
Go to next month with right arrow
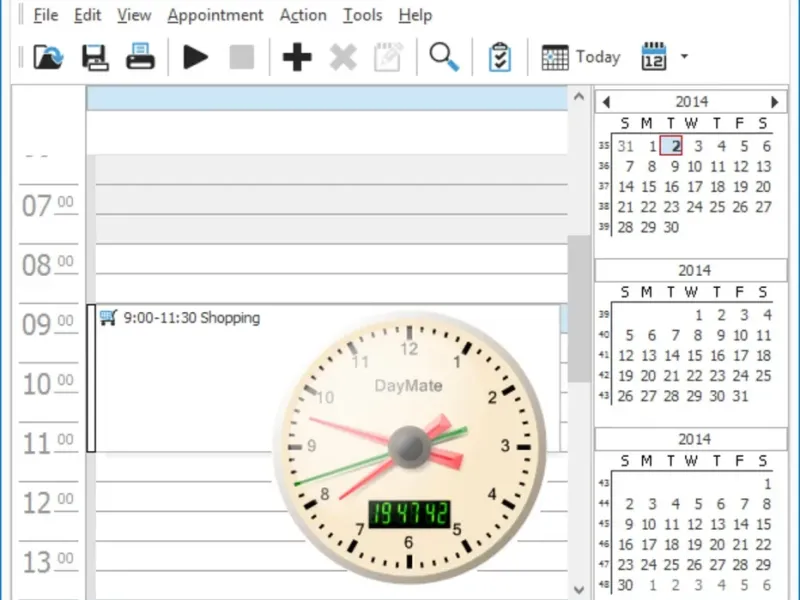coord(774,102)
